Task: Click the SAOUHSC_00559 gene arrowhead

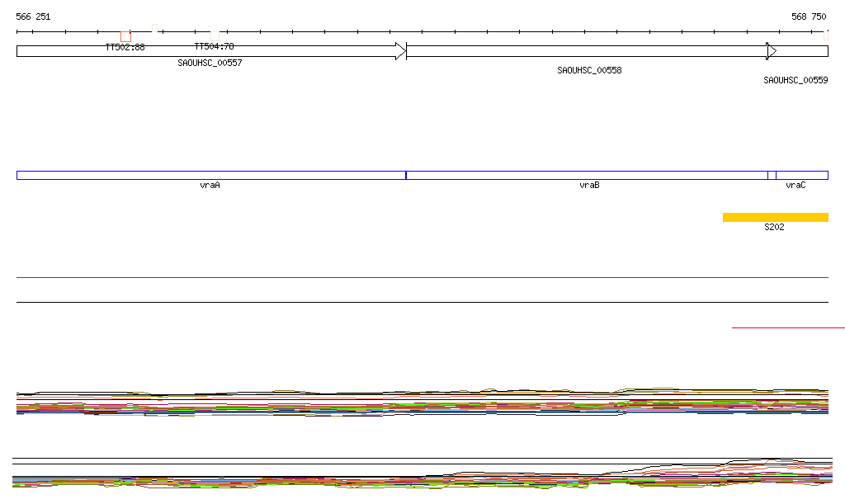Action: click(772, 51)
